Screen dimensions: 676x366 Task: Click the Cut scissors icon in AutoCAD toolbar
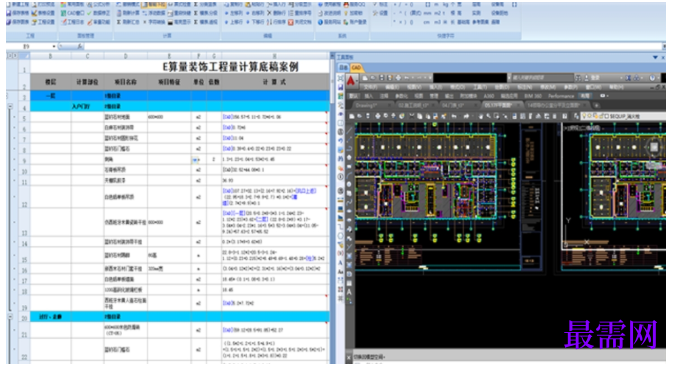coord(412,116)
